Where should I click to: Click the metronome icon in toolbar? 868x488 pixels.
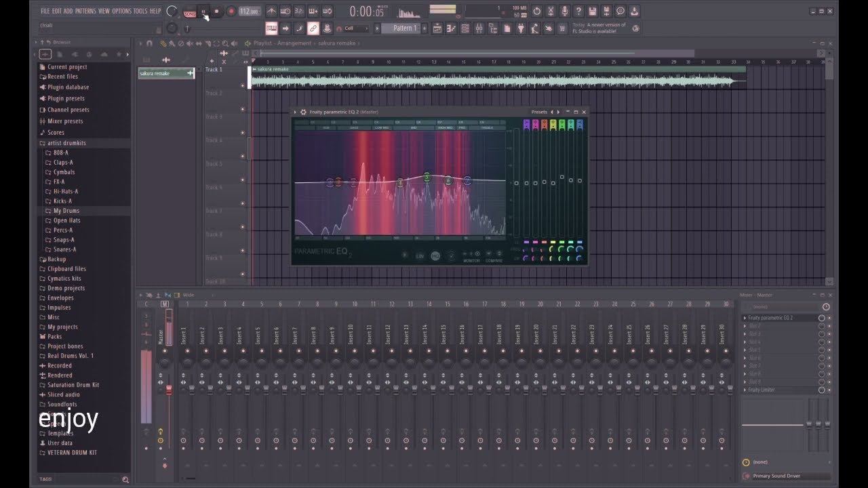pos(271,12)
